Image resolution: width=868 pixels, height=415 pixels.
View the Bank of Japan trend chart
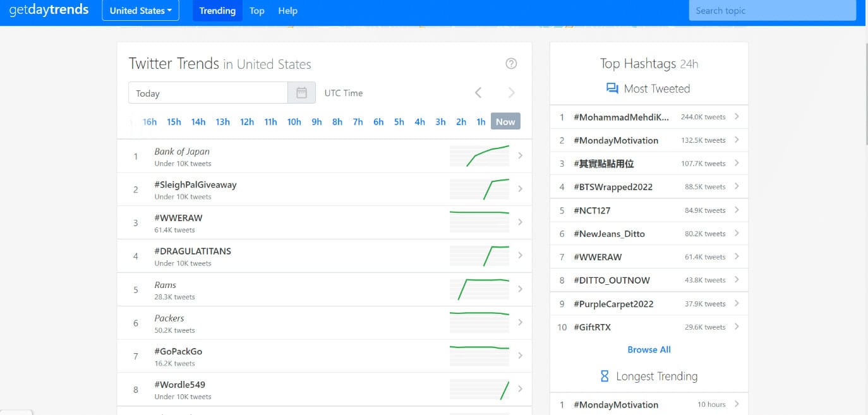[x=479, y=156]
